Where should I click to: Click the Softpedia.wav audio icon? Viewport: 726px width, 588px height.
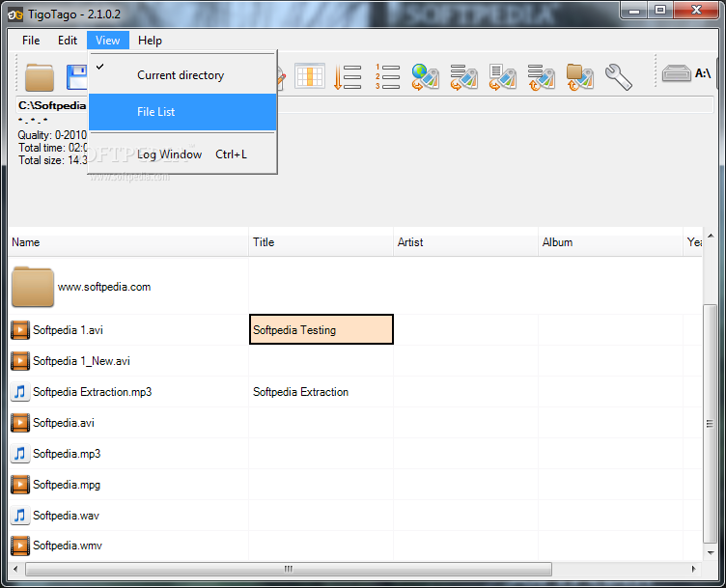pyautogui.click(x=20, y=516)
